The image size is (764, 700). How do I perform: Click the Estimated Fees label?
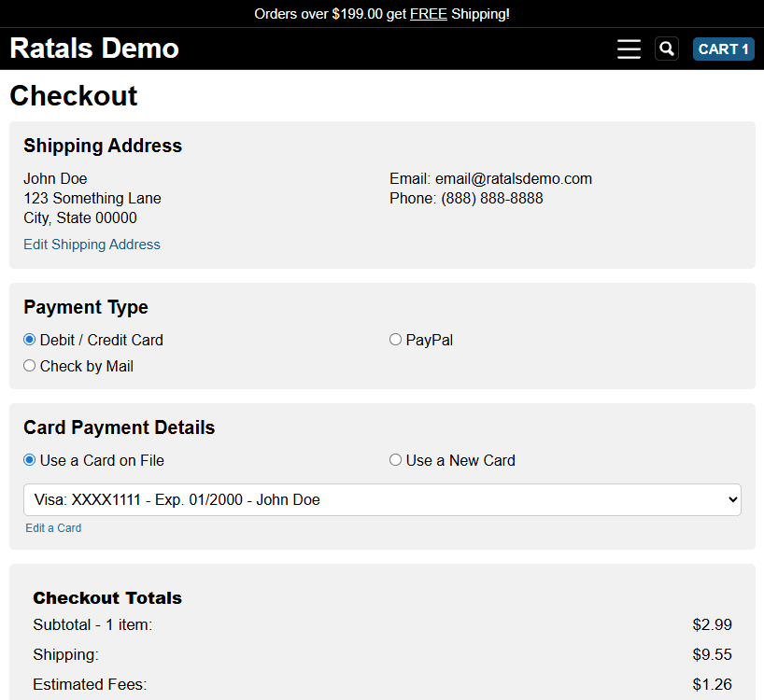coord(91,684)
